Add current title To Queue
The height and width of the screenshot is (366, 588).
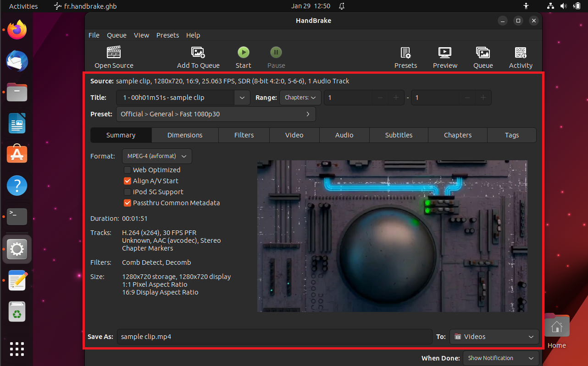198,57
